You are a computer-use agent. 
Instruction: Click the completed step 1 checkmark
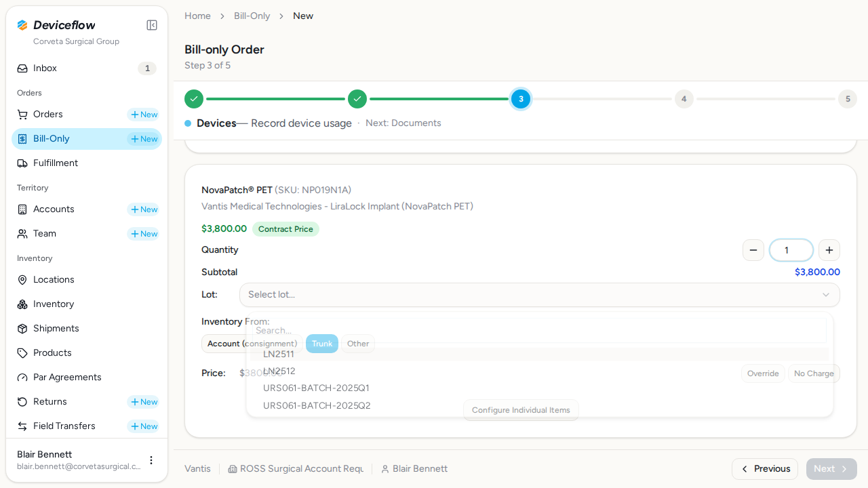coord(194,99)
